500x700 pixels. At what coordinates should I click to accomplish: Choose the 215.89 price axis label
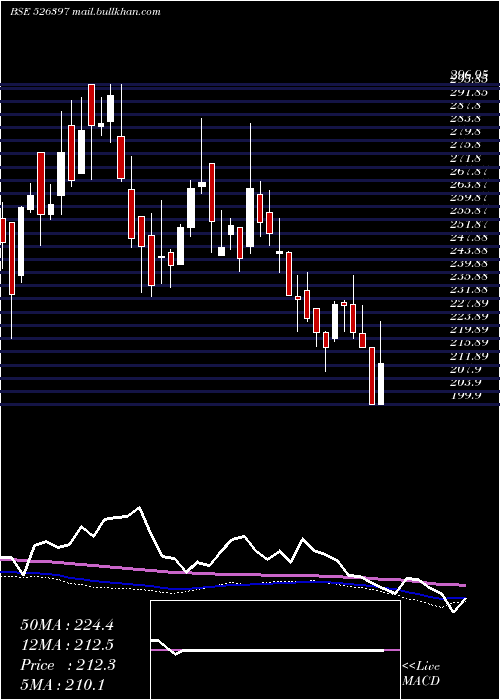click(x=468, y=343)
